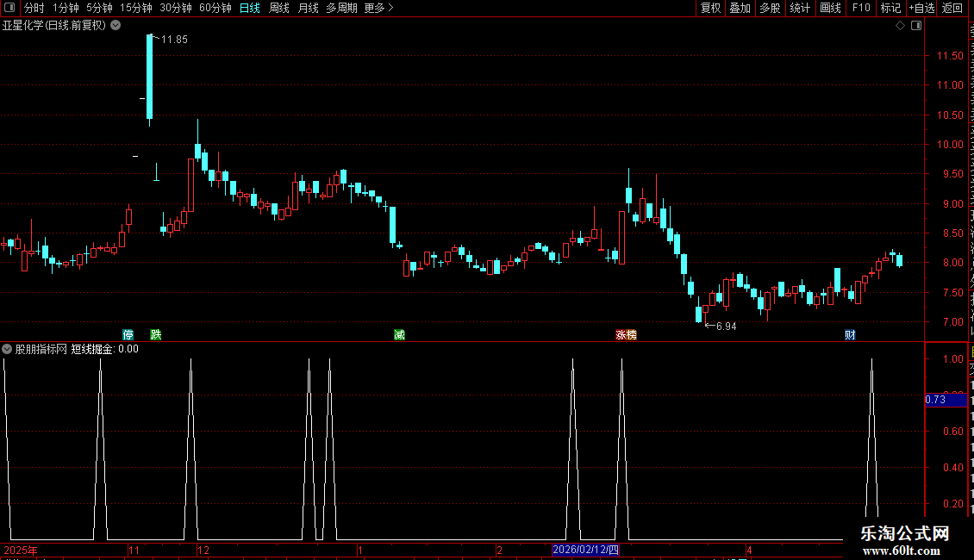This screenshot has height=560, width=974.
Task: Open the 画线 drawing tools
Action: (830, 8)
